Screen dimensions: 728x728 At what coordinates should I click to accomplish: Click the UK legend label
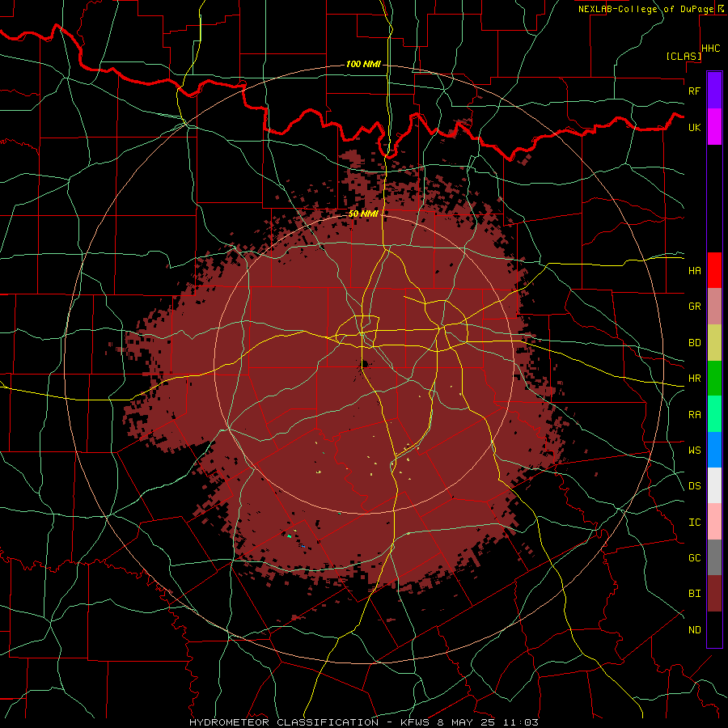click(x=694, y=127)
